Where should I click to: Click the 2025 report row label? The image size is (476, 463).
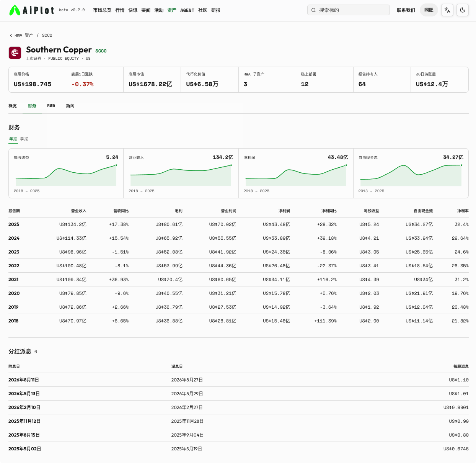click(x=14, y=224)
